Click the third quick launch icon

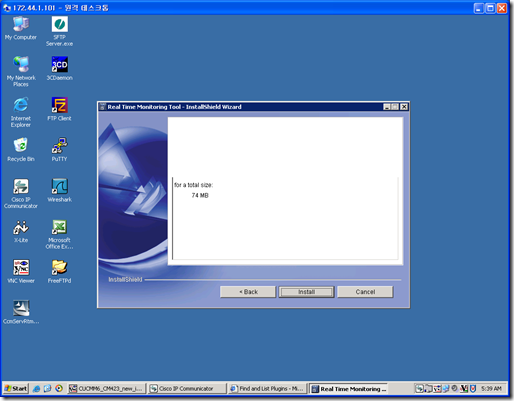pyautogui.click(x=59, y=389)
